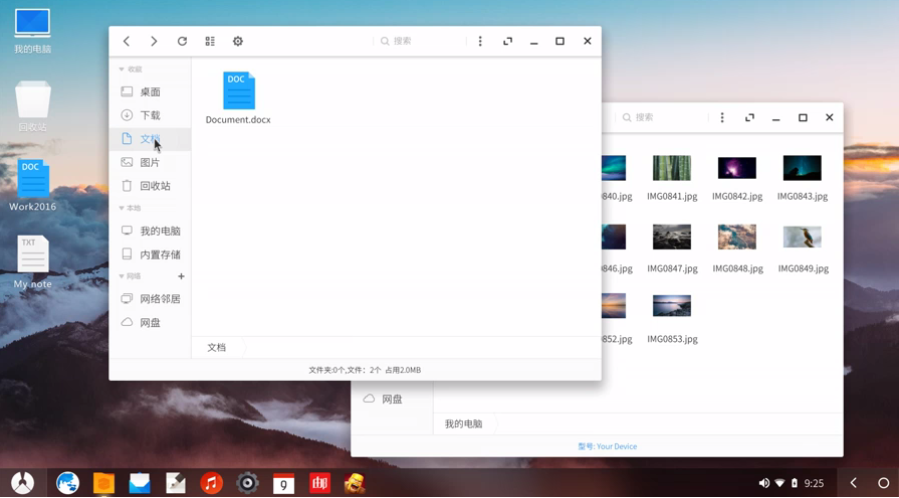Click the 文档 breadcrumb in the path bar

point(217,347)
